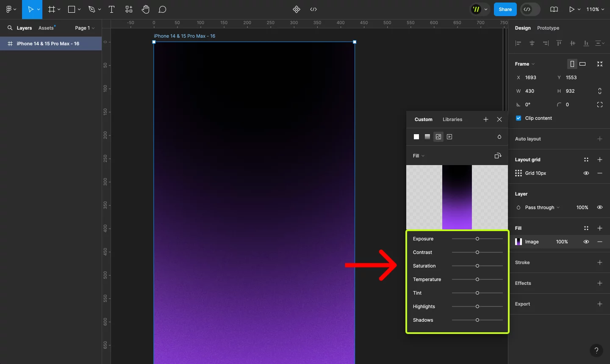Viewport: 610px width, 364px height.
Task: Toggle the Clip content checkbox
Action: (518, 118)
